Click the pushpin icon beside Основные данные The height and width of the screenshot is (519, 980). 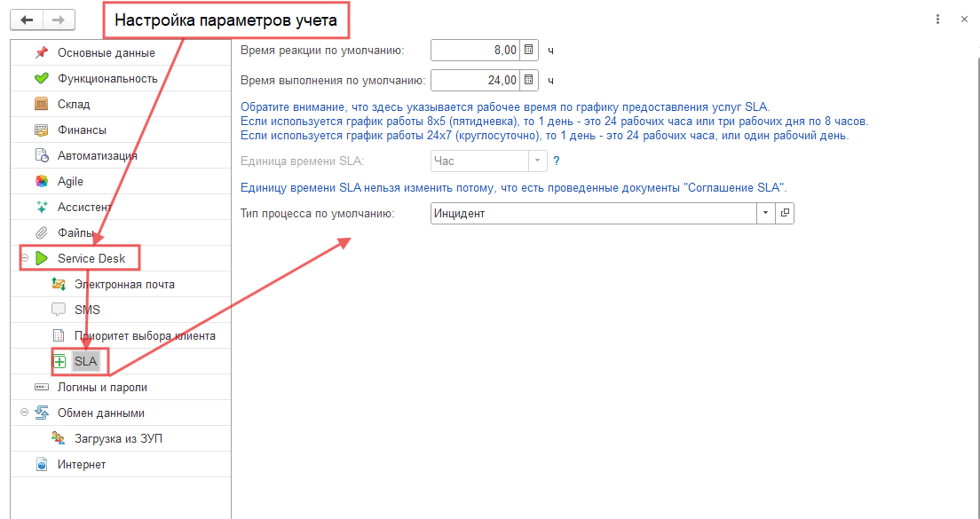[42, 52]
